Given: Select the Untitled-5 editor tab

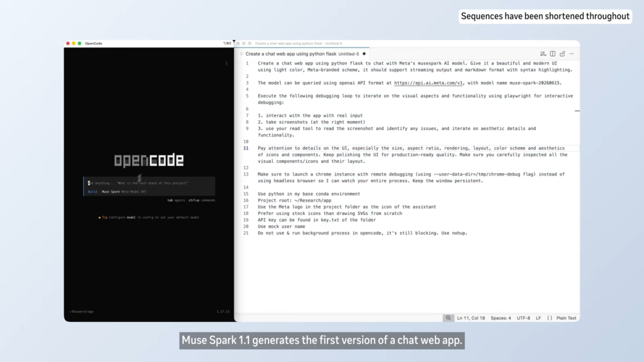Looking at the screenshot, I should (x=303, y=54).
